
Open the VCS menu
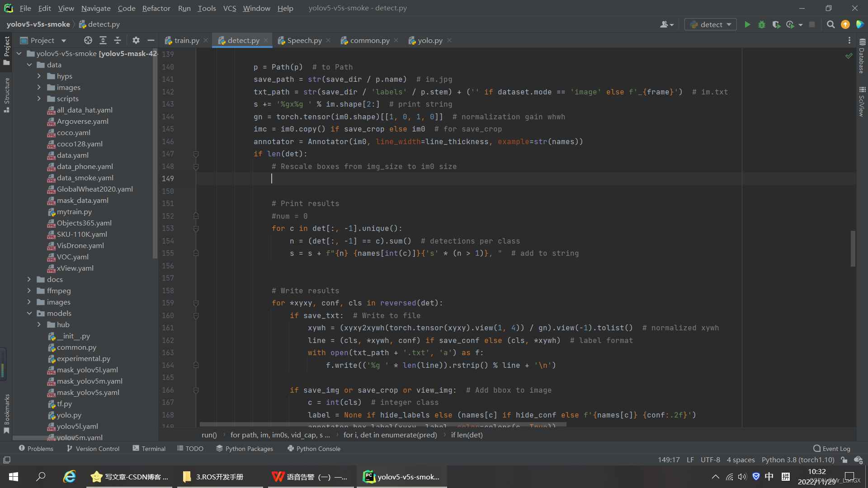tap(230, 8)
